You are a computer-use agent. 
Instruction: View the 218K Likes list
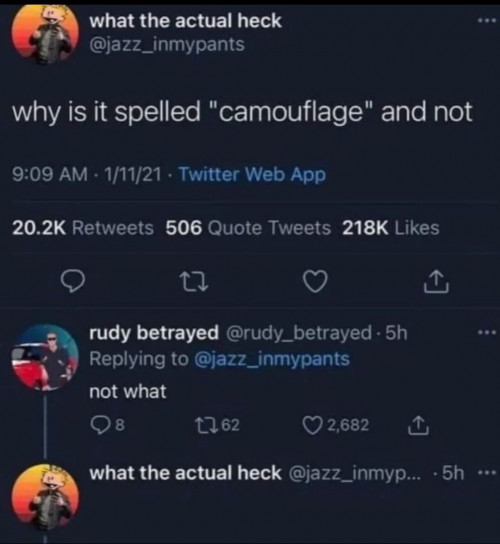pyautogui.click(x=391, y=228)
